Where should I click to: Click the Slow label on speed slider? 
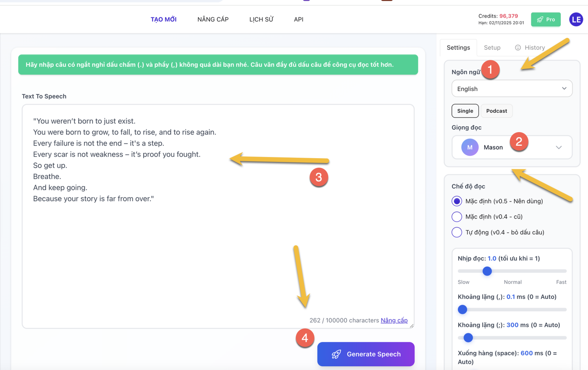click(464, 282)
